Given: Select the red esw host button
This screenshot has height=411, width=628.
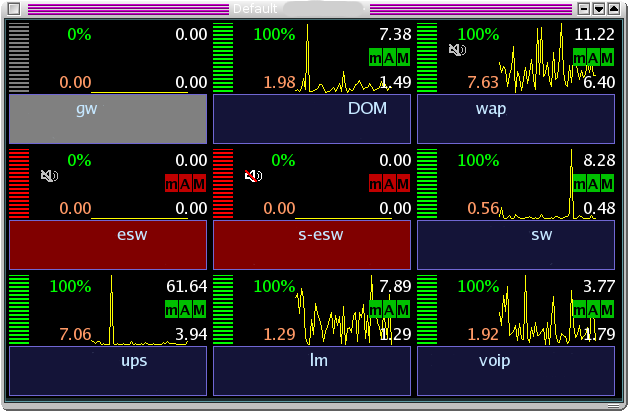Looking at the screenshot, I should [x=108, y=245].
